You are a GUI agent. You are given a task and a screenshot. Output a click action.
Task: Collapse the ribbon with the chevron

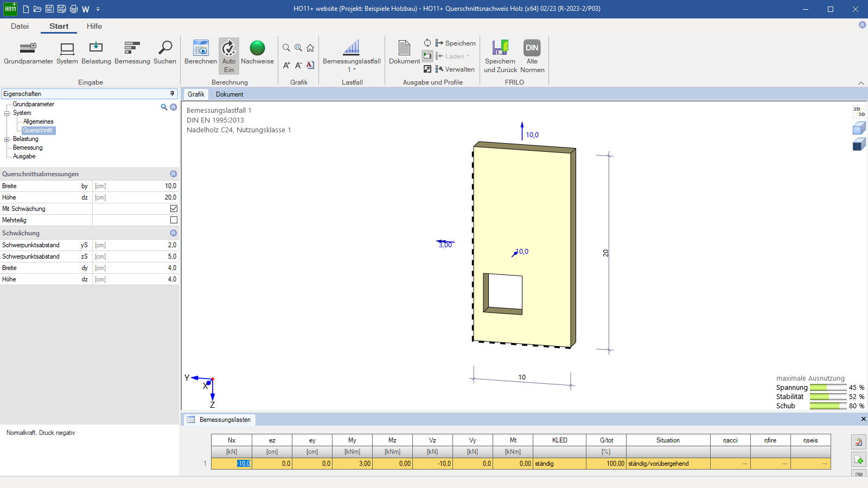pyautogui.click(x=861, y=83)
